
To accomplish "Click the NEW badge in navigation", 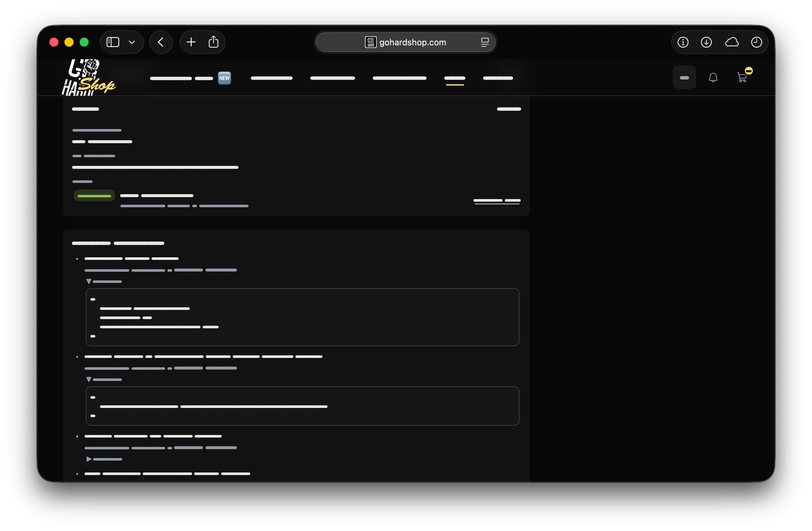I will pyautogui.click(x=224, y=78).
